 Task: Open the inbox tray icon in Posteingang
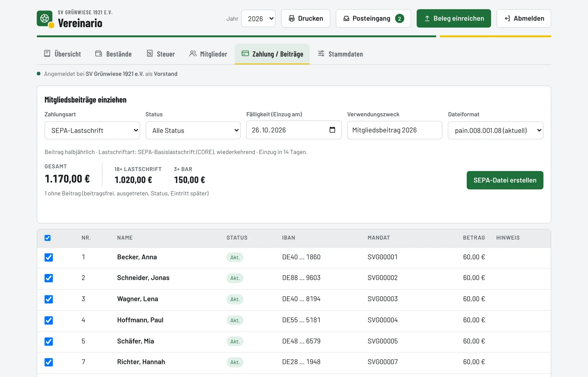point(346,18)
